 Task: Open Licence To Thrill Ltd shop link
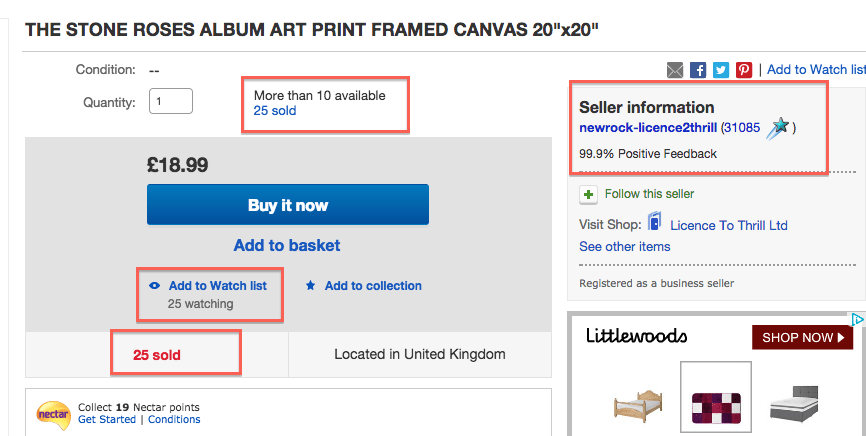(728, 225)
